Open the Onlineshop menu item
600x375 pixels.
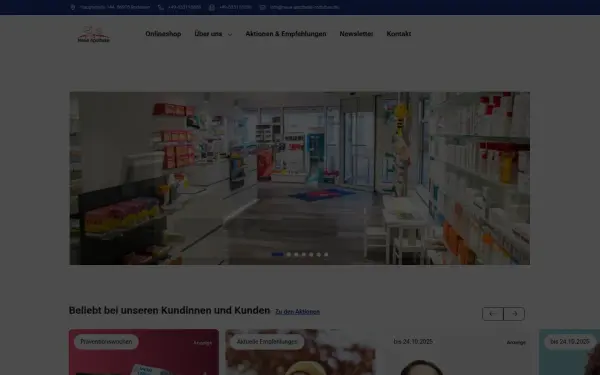pos(163,34)
